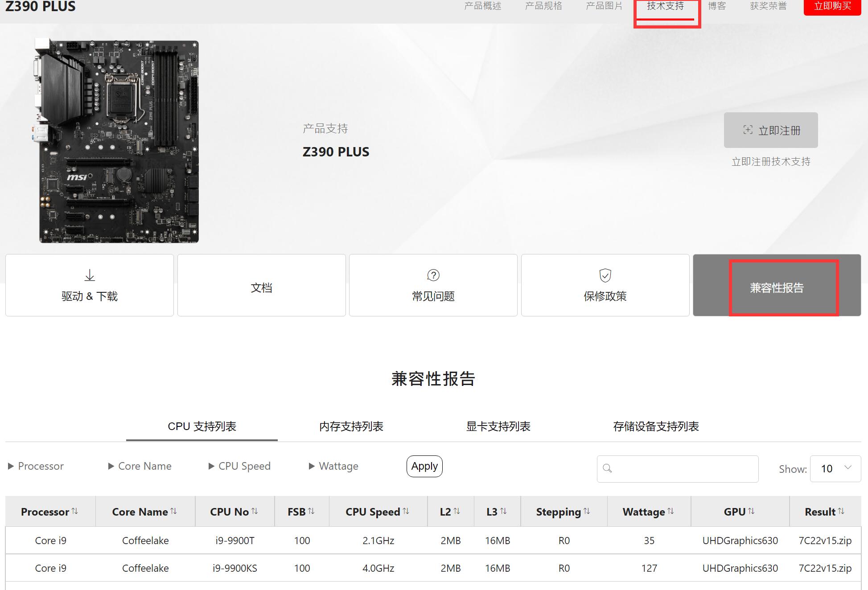Sort table by GPU column arrows
This screenshot has width=868, height=590.
coord(751,511)
